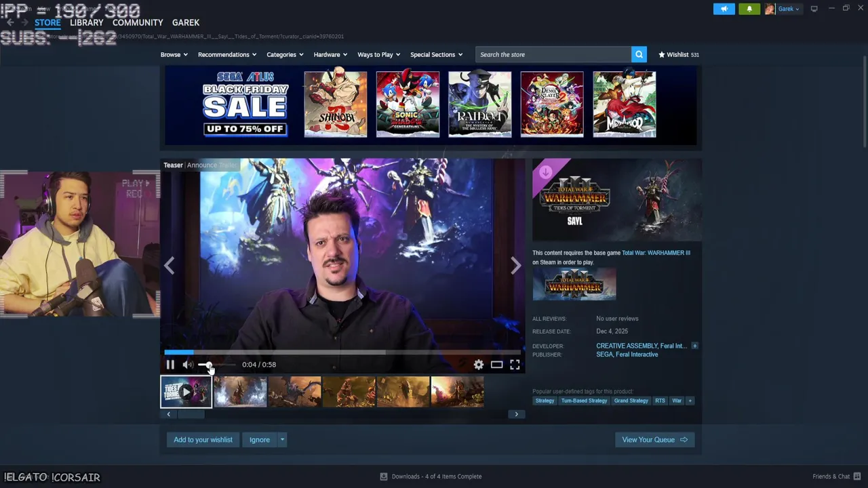The height and width of the screenshot is (488, 868).
Task: Toggle theater mode rectangle icon
Action: [x=497, y=365]
